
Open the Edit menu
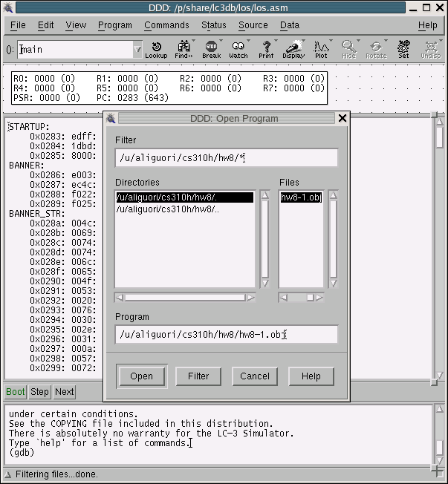pyautogui.click(x=46, y=25)
